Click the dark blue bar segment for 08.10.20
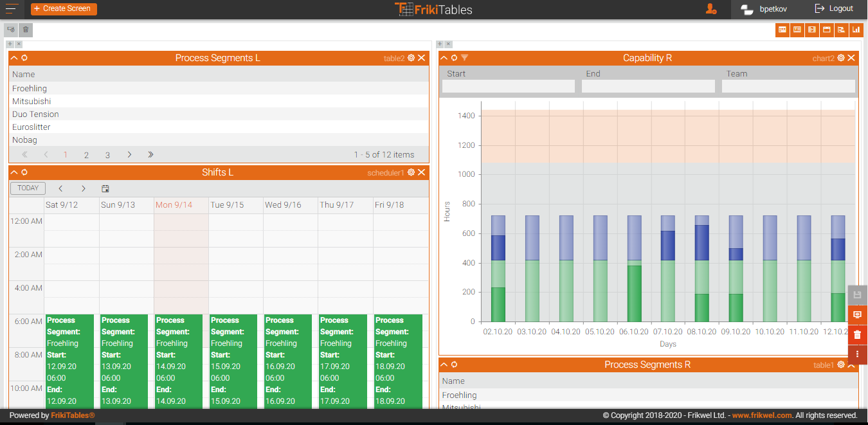 coord(702,242)
